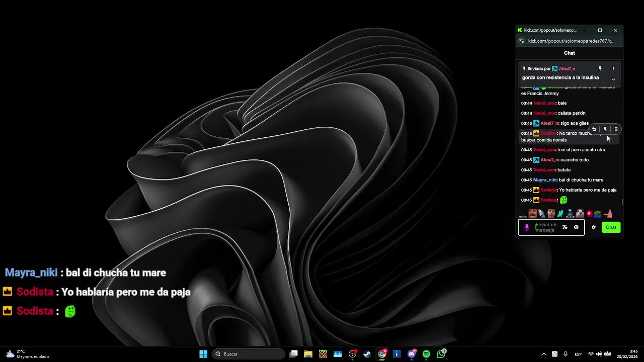Switch to Chrome on the taskbar
The image size is (644, 362).
click(382, 354)
